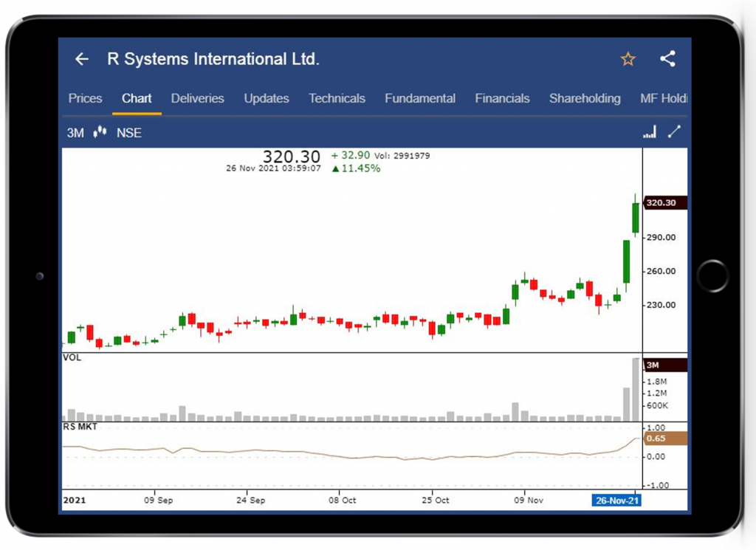
Task: Share this stock via share icon
Action: click(667, 59)
